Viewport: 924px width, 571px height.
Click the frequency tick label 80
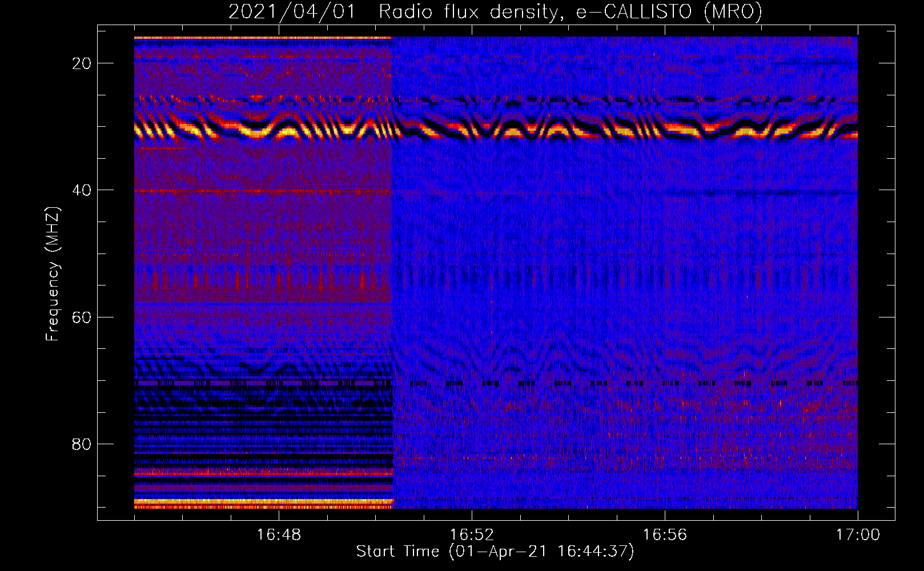coord(82,444)
